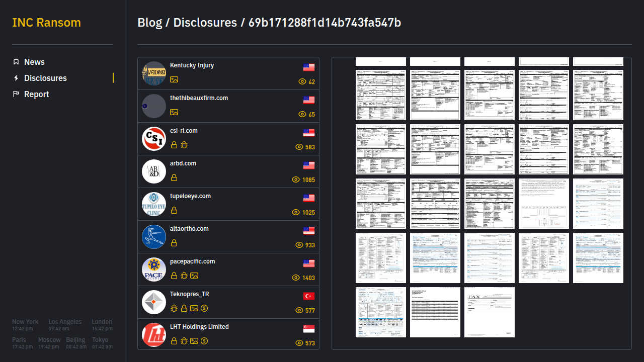Click the flag icon beside Report

click(x=16, y=94)
